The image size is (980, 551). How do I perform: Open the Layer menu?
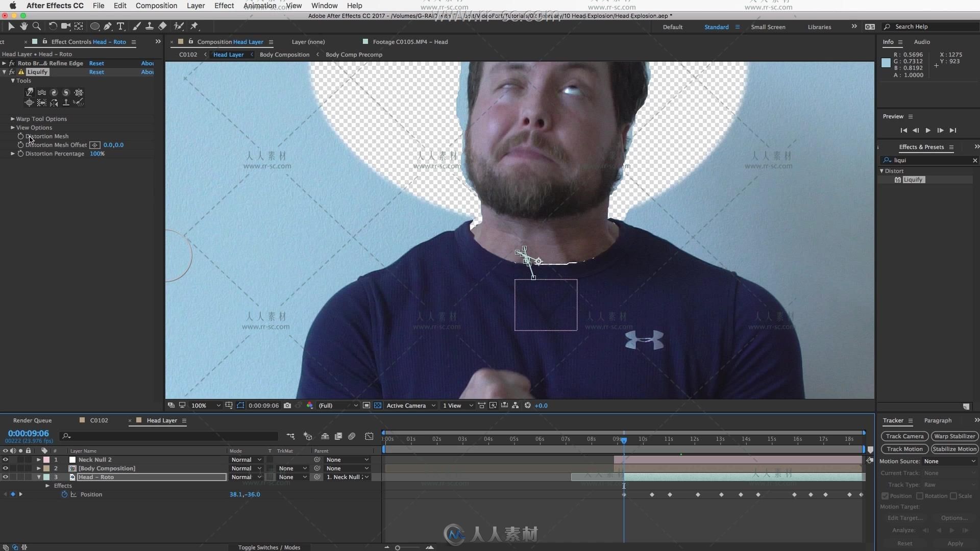point(195,6)
